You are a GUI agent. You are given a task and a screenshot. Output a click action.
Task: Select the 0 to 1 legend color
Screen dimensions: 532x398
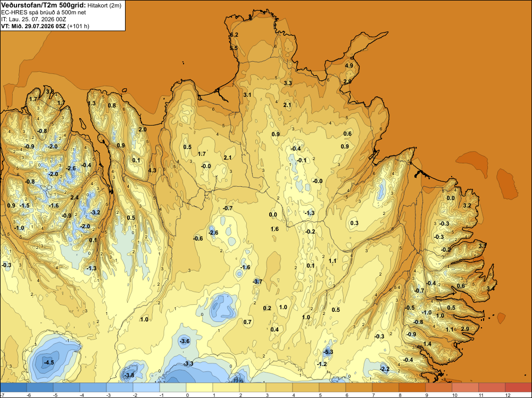tap(199, 387)
